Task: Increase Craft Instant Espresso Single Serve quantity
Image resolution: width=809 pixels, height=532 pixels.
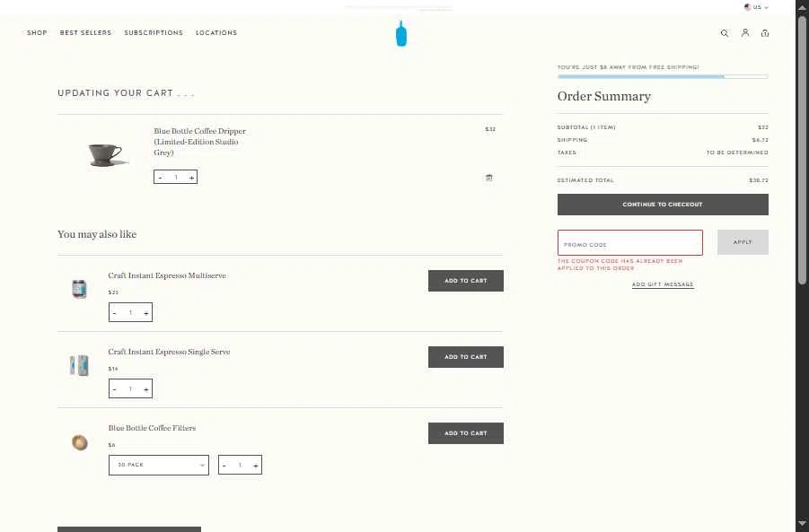Action: (x=146, y=389)
